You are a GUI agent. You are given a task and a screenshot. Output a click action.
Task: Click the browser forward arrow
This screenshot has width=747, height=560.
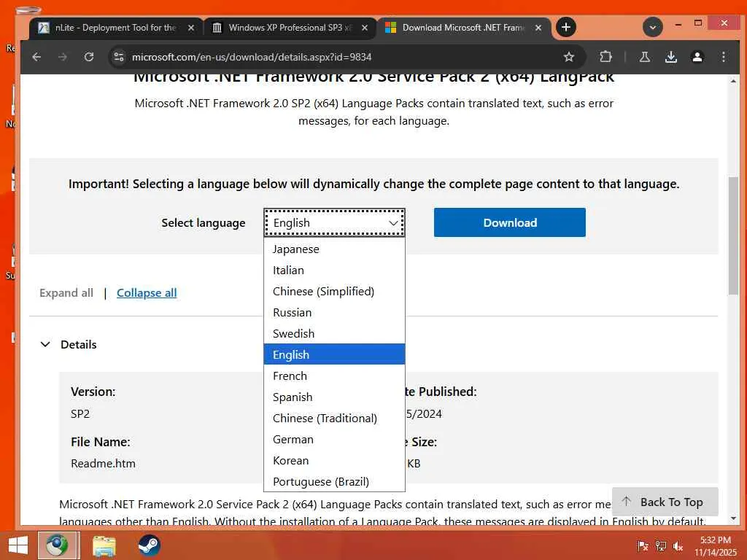click(63, 57)
